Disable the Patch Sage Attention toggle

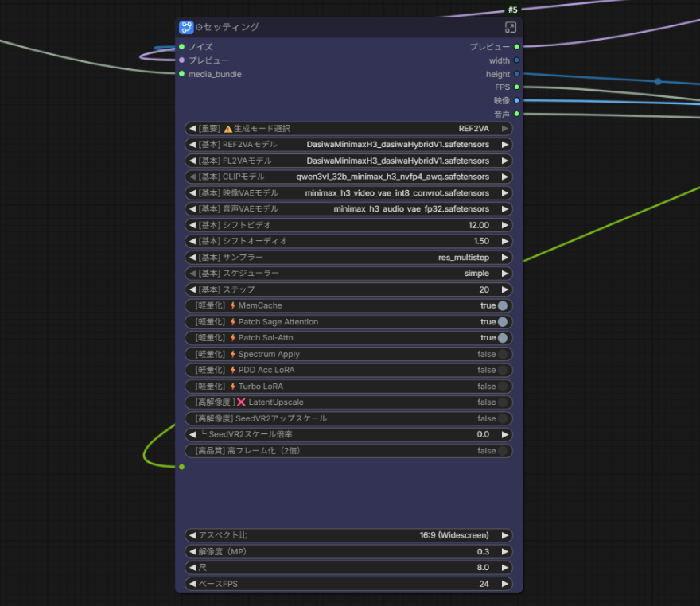tap(502, 322)
